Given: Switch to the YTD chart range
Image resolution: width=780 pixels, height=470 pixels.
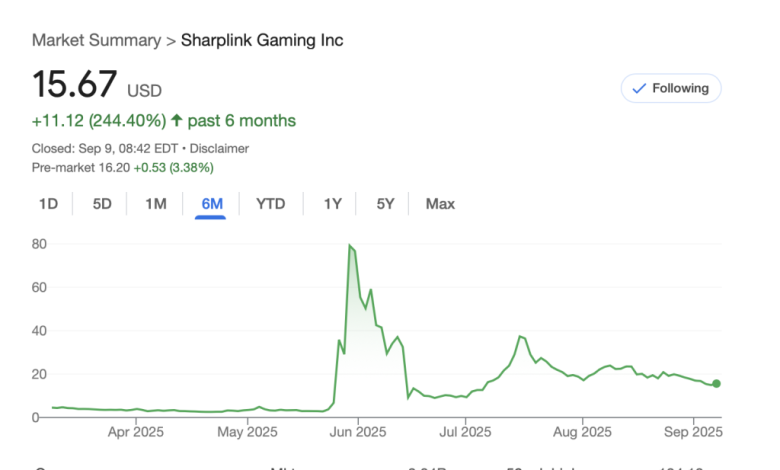Looking at the screenshot, I should pyautogui.click(x=271, y=204).
